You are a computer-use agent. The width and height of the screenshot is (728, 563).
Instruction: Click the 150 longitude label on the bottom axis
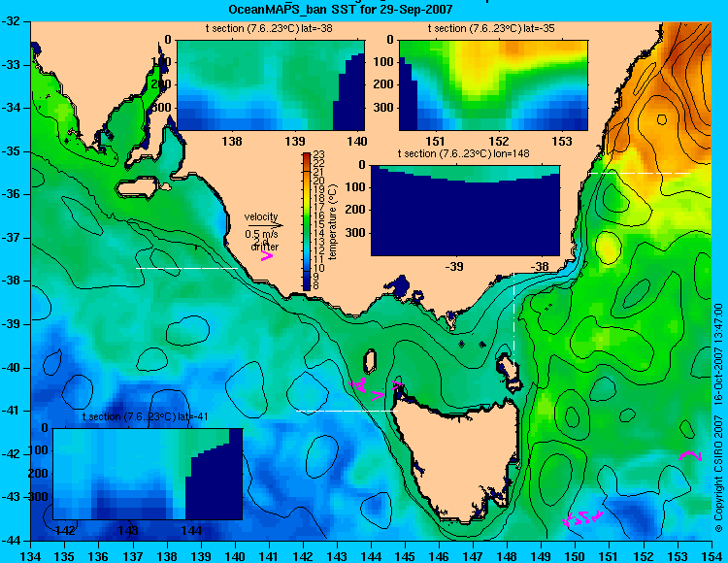pyautogui.click(x=576, y=555)
